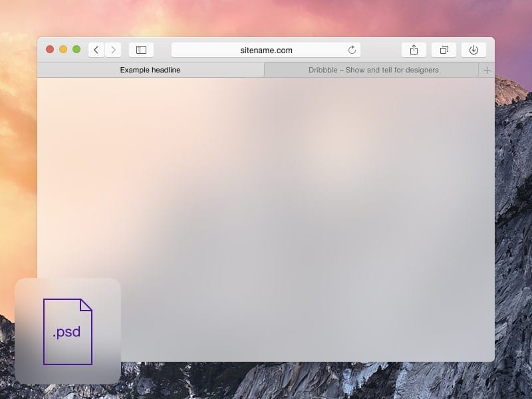532x399 pixels.
Task: Go forward using the right chevron arrow
Action: tap(113, 49)
